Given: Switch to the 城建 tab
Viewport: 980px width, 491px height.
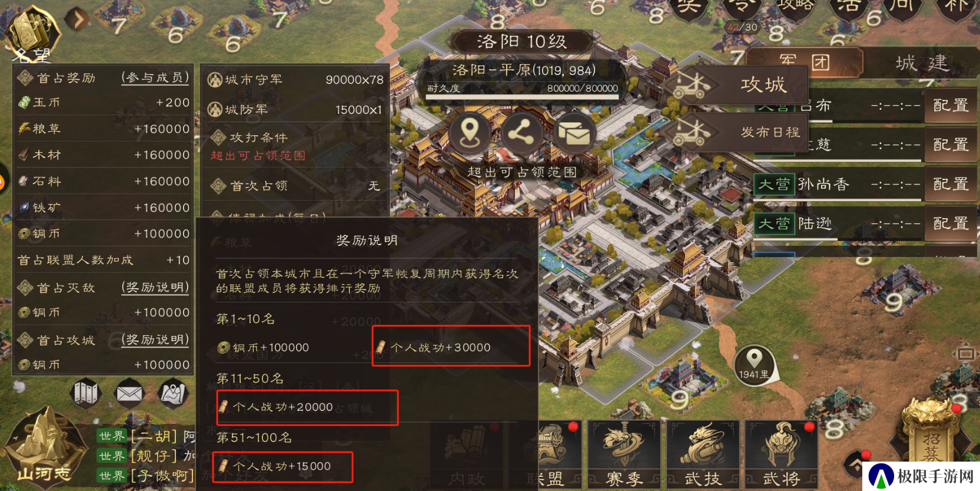Looking at the screenshot, I should click(922, 63).
